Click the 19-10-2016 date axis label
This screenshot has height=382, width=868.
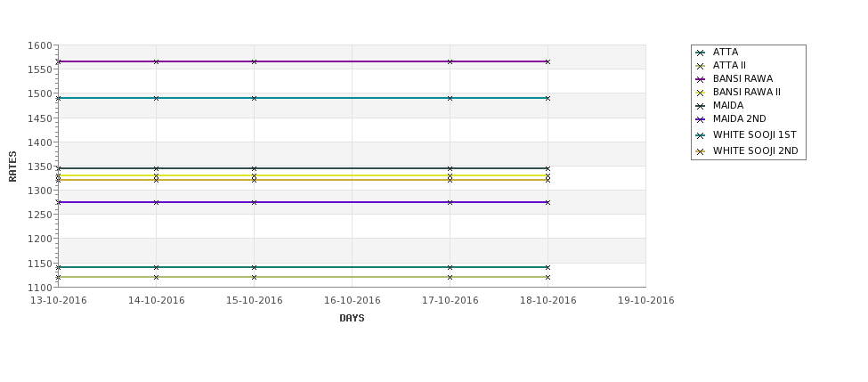coord(646,300)
